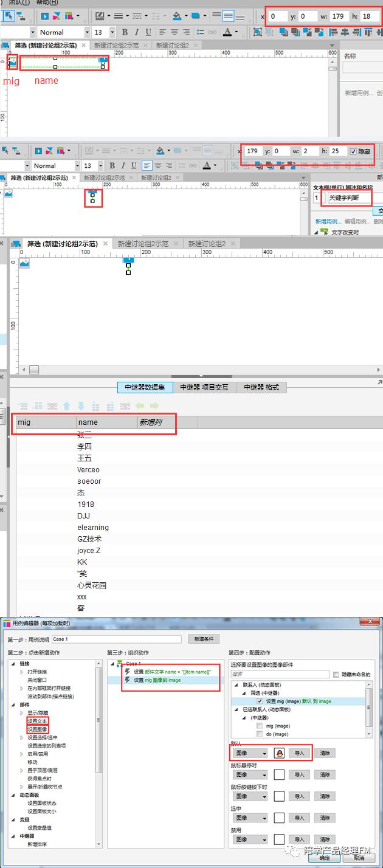
Task: Toggle the 隐藏 checkbox beside h: 25
Action: pyautogui.click(x=354, y=151)
